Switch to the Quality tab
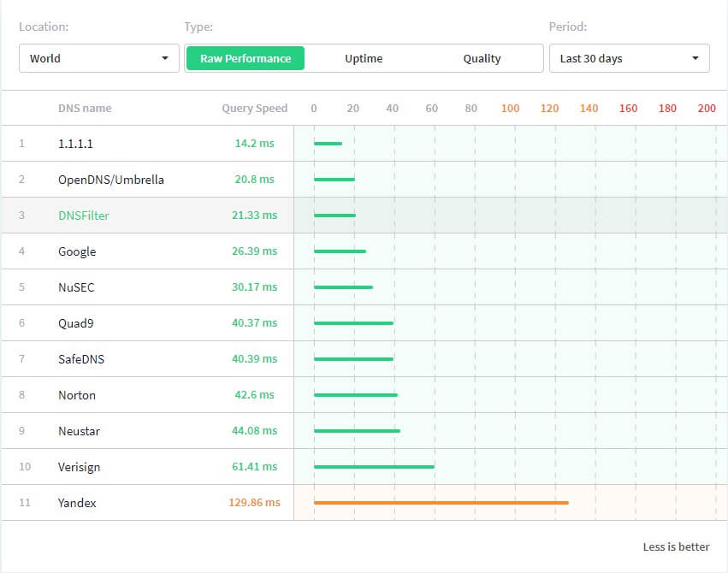This screenshot has height=573, width=728. 482,58
